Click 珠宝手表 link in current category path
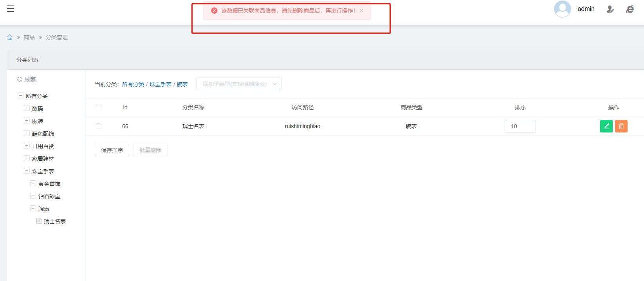 (x=161, y=84)
